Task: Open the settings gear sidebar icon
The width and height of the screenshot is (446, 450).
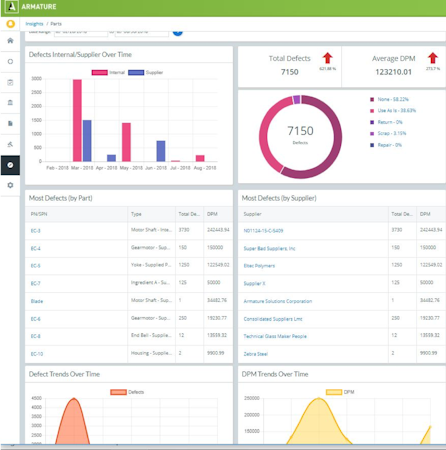Action: (x=10, y=185)
